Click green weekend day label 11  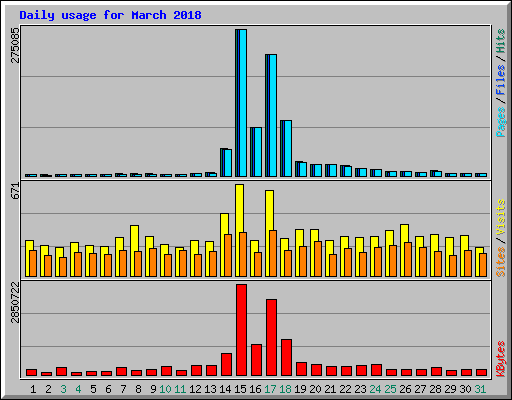click(x=180, y=389)
